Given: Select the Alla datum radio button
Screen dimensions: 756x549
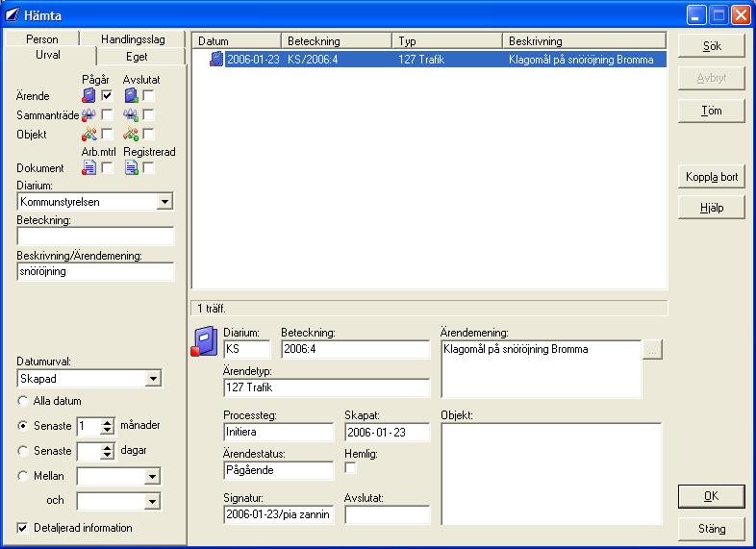Looking at the screenshot, I should click(22, 401).
